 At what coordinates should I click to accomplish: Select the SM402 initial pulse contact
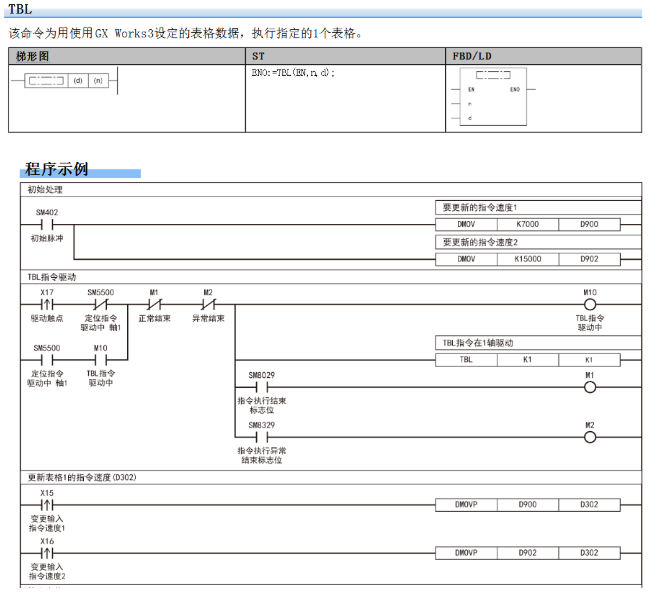pos(47,225)
